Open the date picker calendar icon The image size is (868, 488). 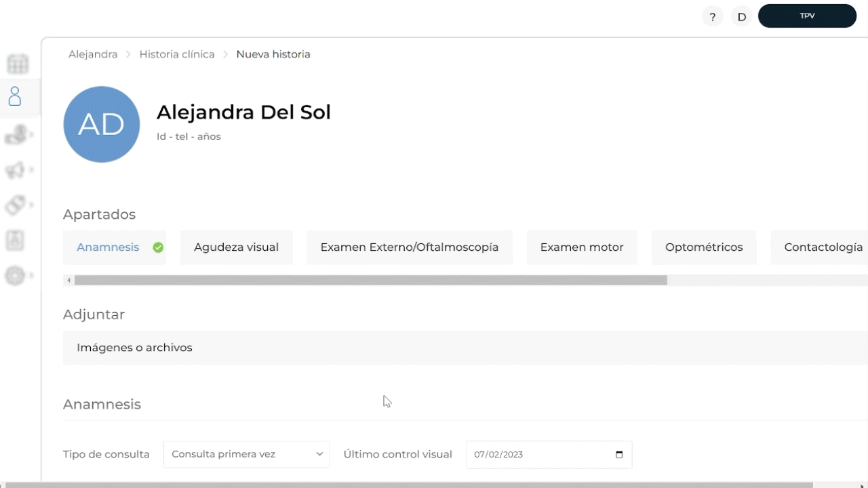tap(619, 454)
